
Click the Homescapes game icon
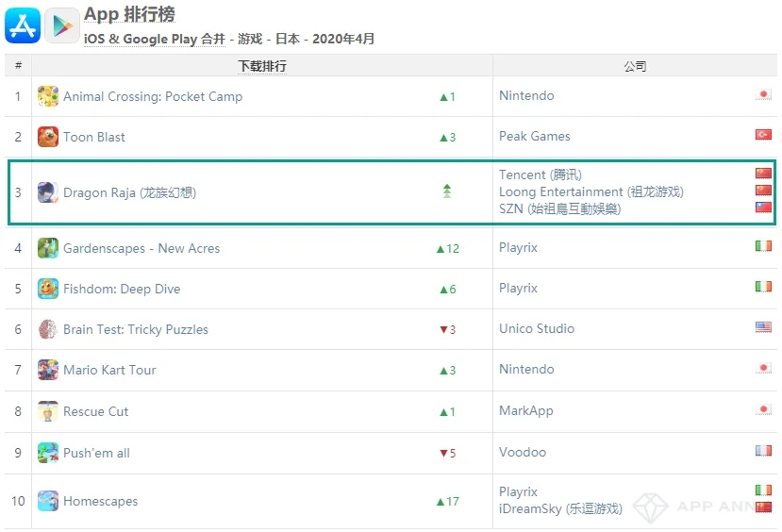pyautogui.click(x=48, y=501)
